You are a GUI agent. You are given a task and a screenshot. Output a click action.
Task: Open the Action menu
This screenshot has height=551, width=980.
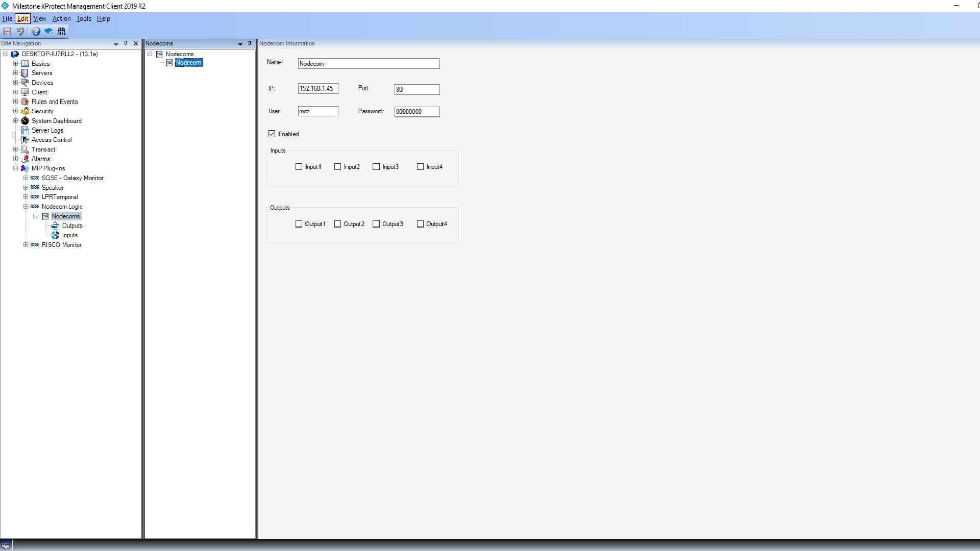(x=62, y=19)
